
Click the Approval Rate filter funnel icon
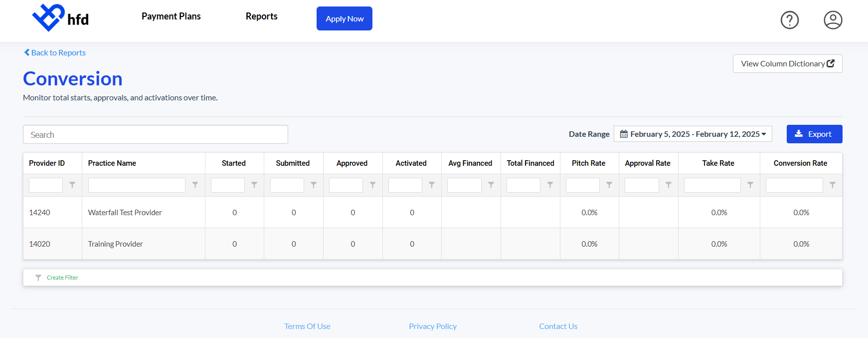[669, 185]
